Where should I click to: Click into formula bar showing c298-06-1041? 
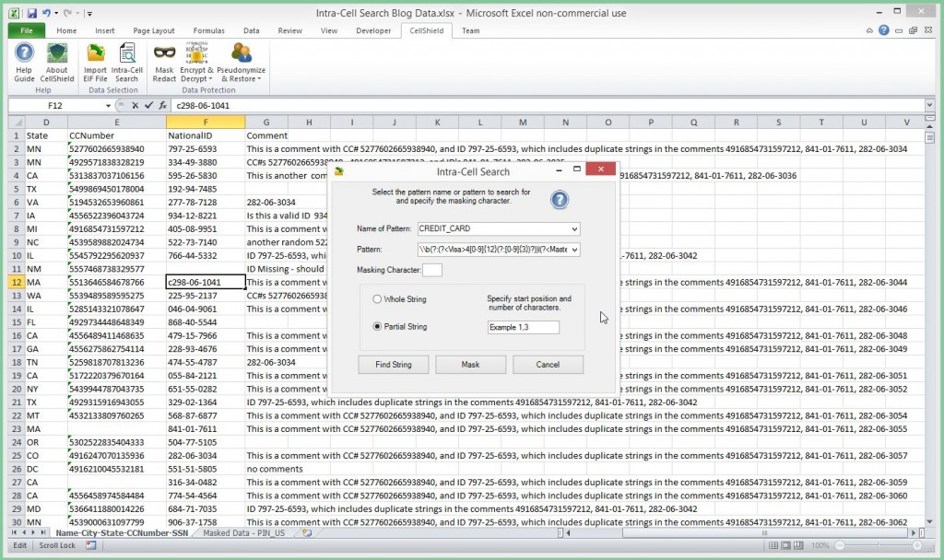(x=548, y=105)
